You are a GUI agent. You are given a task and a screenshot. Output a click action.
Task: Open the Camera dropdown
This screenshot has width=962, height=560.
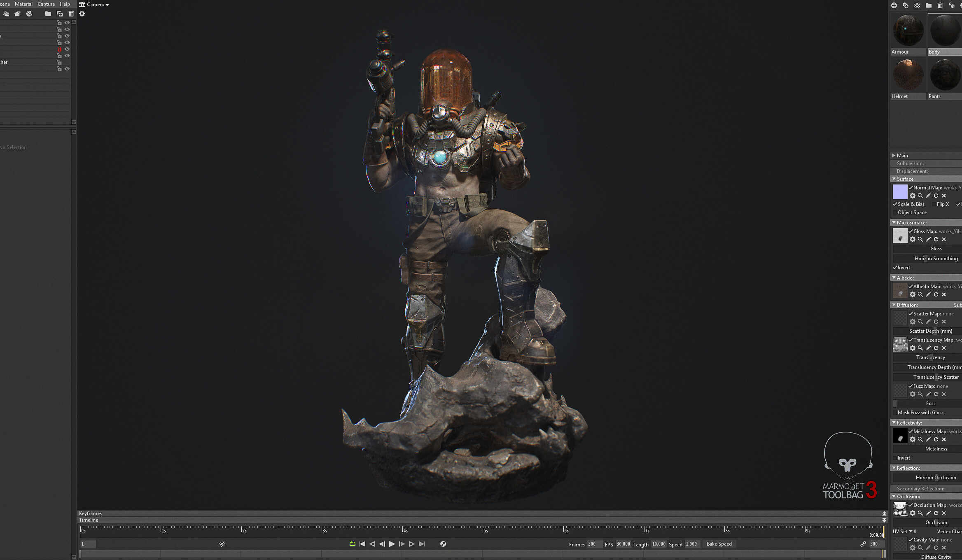coord(94,5)
